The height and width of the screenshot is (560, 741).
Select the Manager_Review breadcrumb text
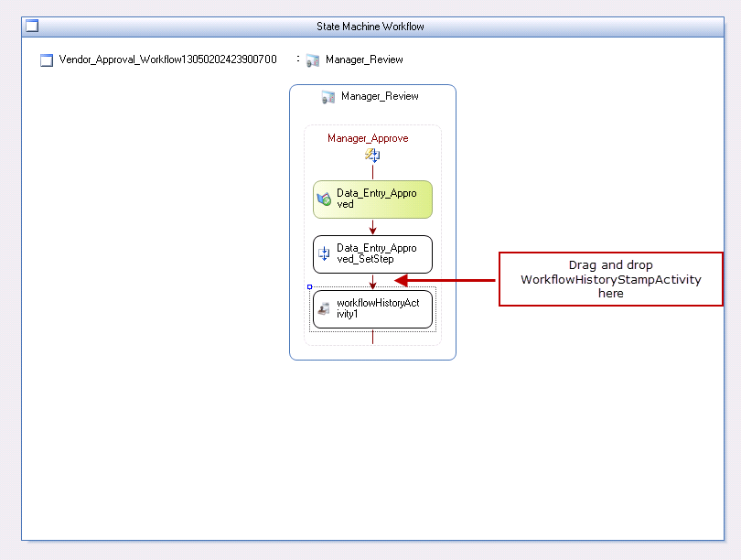[364, 59]
